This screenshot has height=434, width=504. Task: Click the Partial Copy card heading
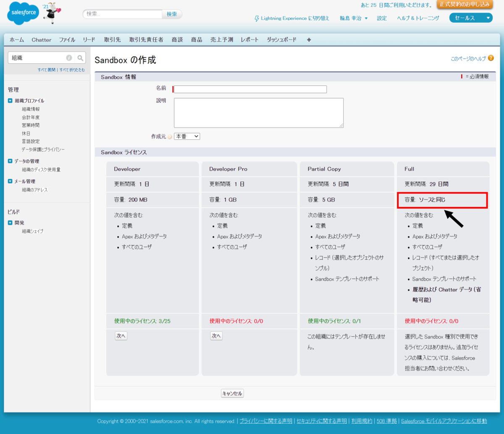324,169
